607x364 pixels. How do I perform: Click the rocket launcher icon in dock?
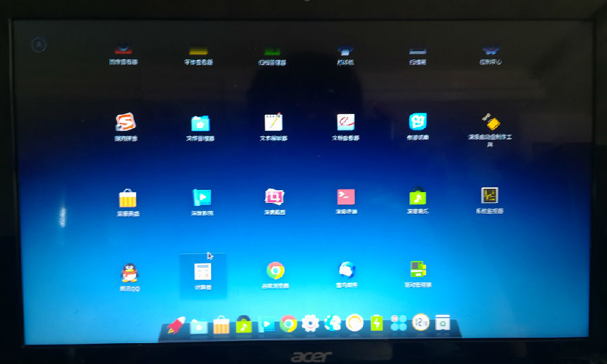[x=176, y=325]
